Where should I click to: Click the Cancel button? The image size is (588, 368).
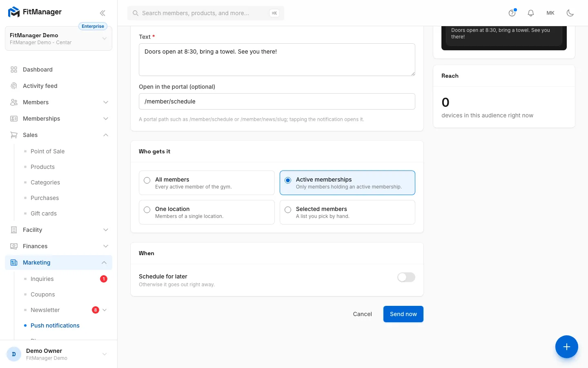(363, 314)
